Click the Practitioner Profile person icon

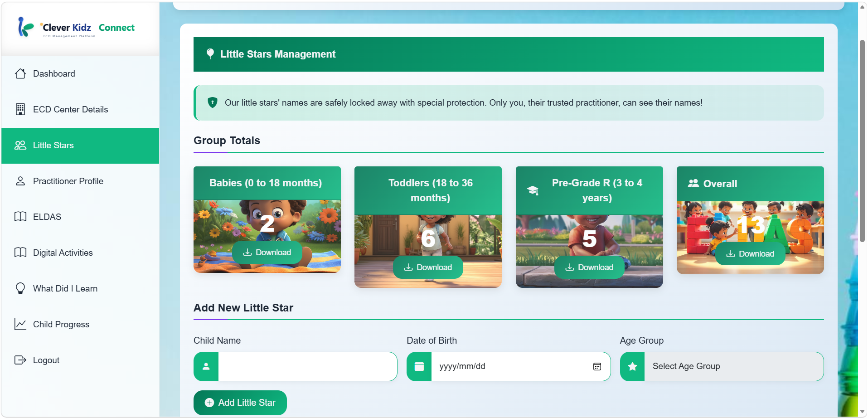pos(20,181)
